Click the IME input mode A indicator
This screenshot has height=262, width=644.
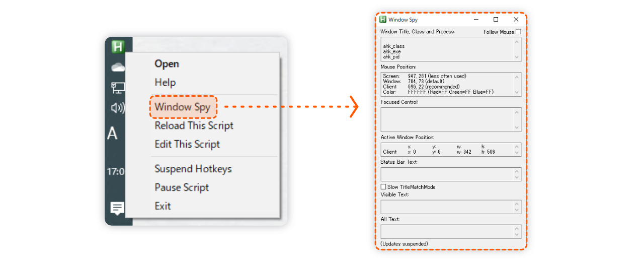[x=113, y=134]
